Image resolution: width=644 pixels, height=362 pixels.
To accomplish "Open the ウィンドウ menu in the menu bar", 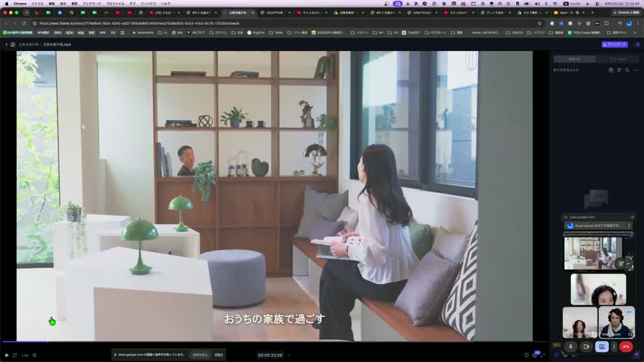I will tap(148, 3).
